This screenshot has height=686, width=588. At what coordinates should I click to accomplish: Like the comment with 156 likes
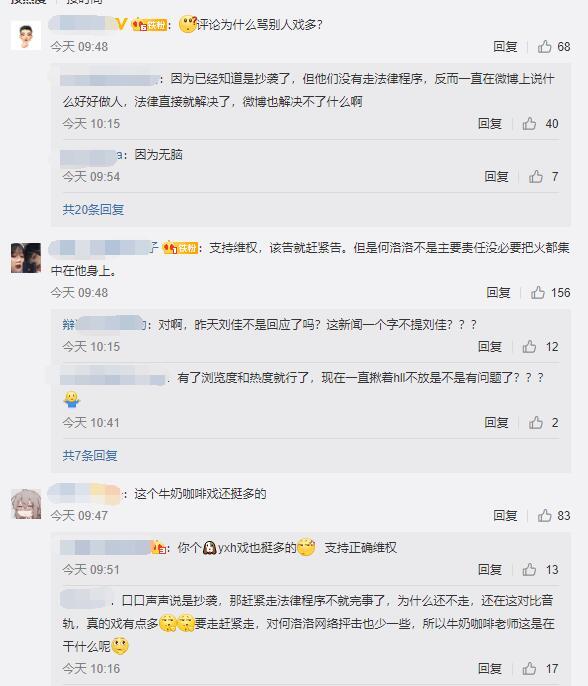tap(538, 292)
